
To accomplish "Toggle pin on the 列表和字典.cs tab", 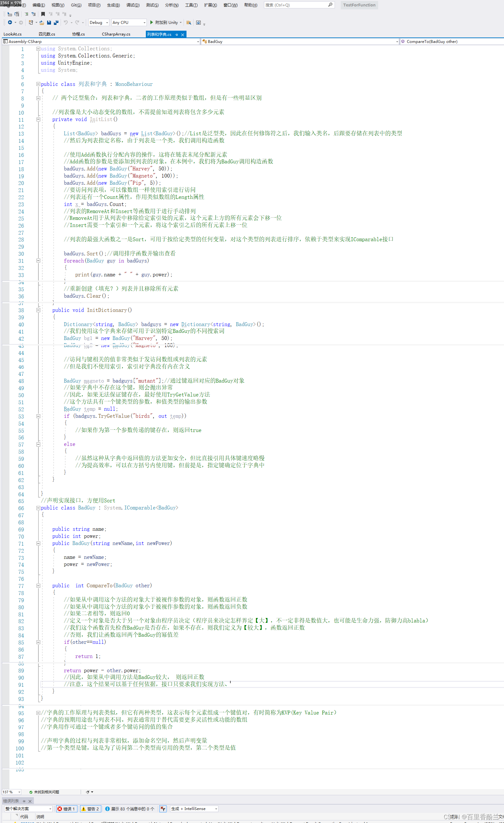I will [x=176, y=35].
